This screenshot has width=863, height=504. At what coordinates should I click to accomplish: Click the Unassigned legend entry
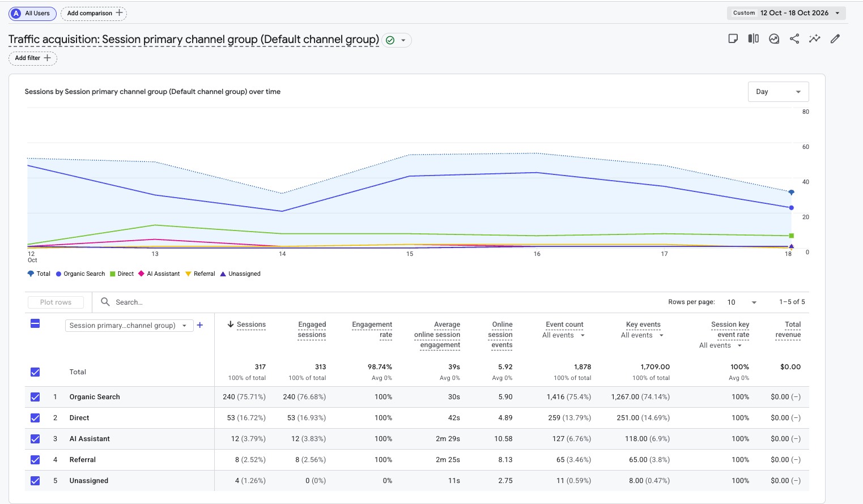tap(240, 274)
